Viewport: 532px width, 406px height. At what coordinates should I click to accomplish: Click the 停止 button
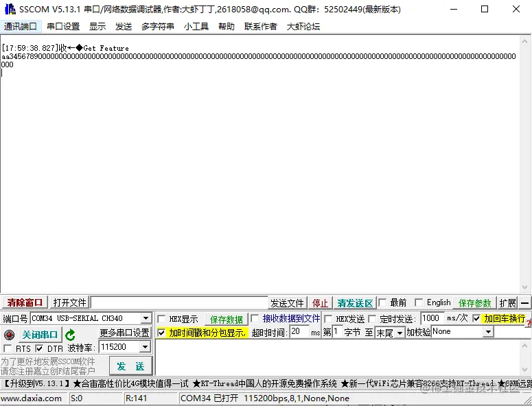[320, 303]
